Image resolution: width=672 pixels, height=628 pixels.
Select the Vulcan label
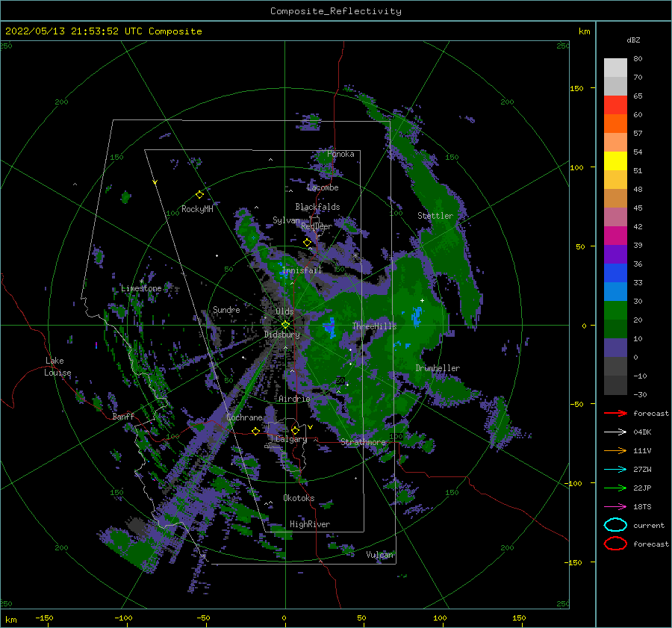point(379,555)
